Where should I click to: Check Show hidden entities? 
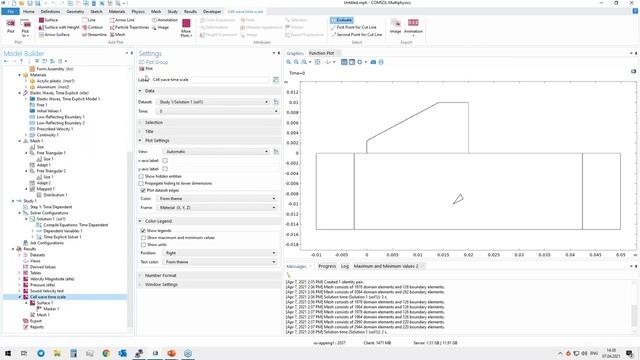141,176
